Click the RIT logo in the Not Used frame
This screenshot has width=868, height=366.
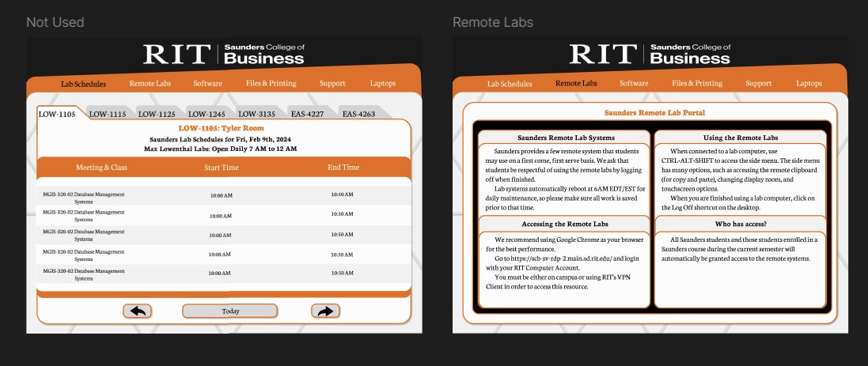pyautogui.click(x=177, y=55)
